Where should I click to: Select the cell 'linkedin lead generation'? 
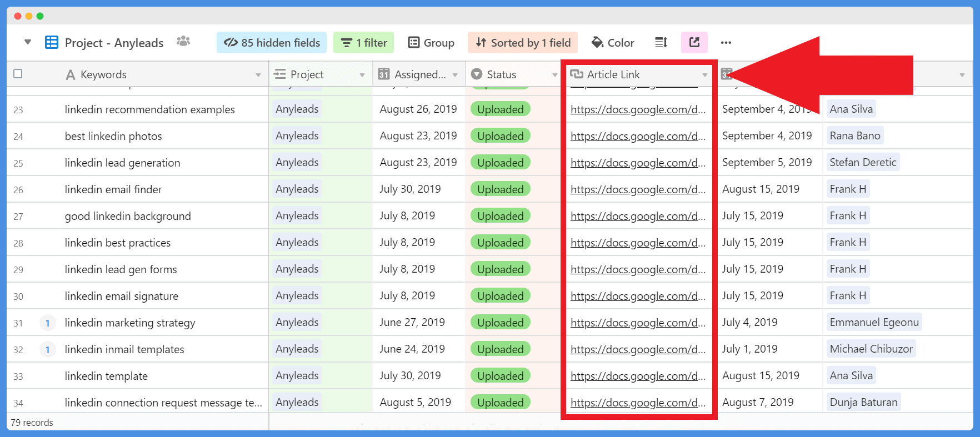click(x=122, y=163)
